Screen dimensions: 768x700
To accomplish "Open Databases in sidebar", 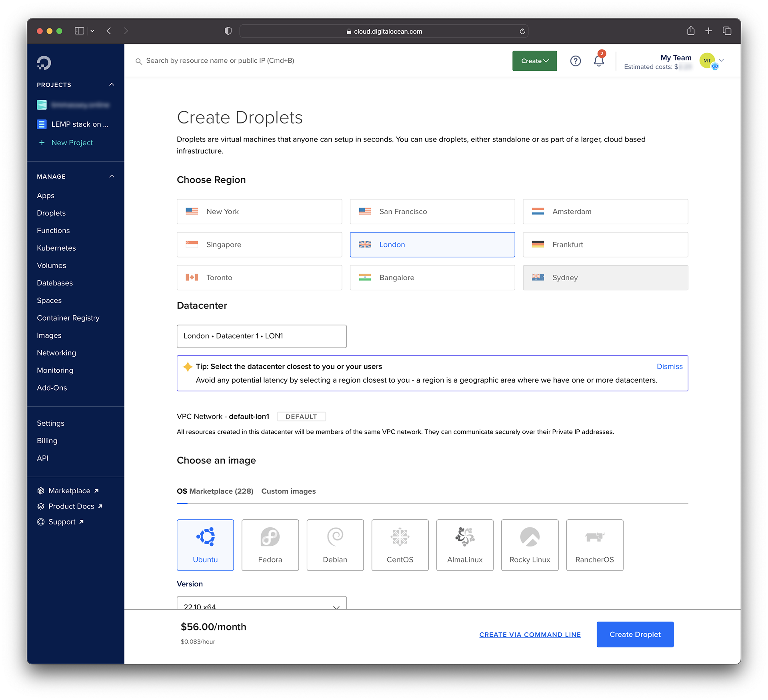I will [55, 283].
